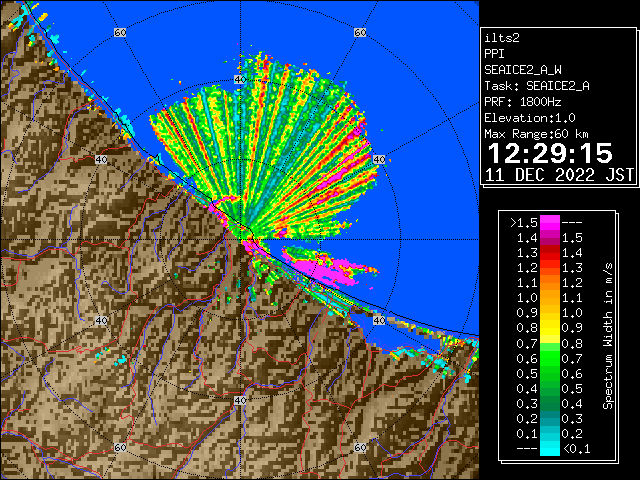
Task: Click the "60" range label on the top-left ring
Action: (x=120, y=32)
